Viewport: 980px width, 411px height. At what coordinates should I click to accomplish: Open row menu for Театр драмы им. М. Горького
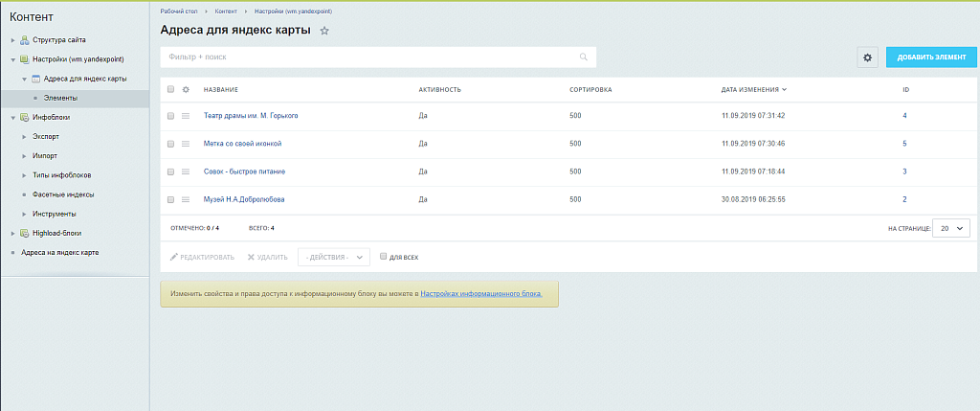tap(186, 116)
